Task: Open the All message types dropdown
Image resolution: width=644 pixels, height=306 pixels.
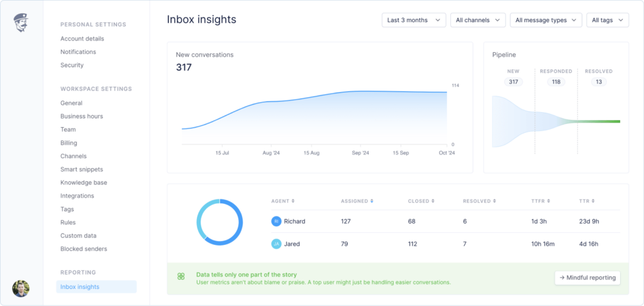Action: 545,20
